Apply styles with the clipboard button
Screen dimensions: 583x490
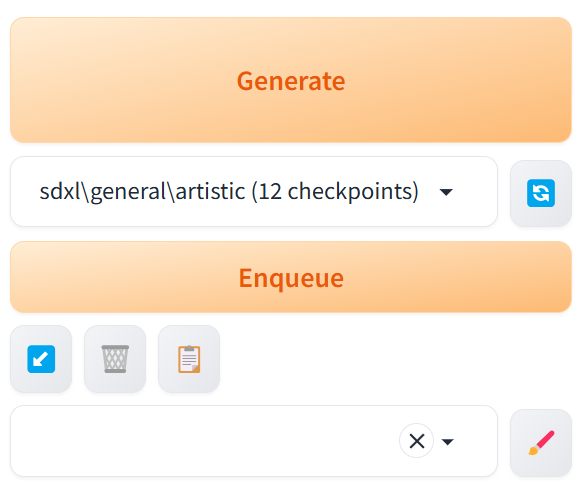tap(189, 359)
